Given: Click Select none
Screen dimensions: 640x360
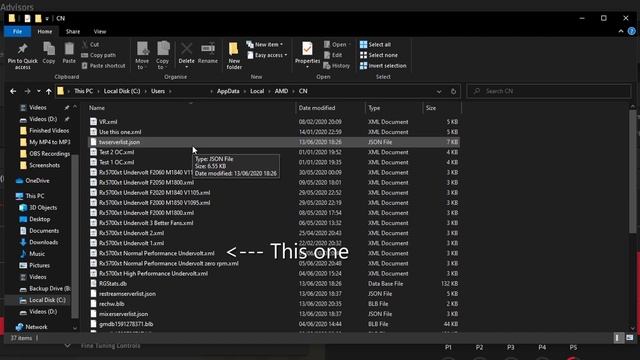Looking at the screenshot, I should pos(378,55).
